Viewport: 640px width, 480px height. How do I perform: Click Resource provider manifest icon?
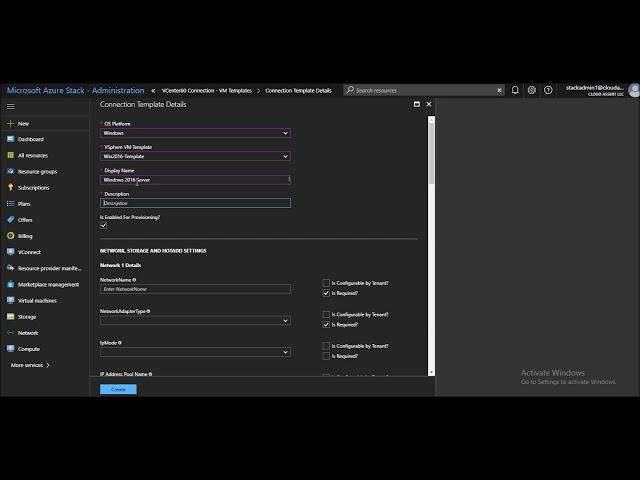(11, 268)
